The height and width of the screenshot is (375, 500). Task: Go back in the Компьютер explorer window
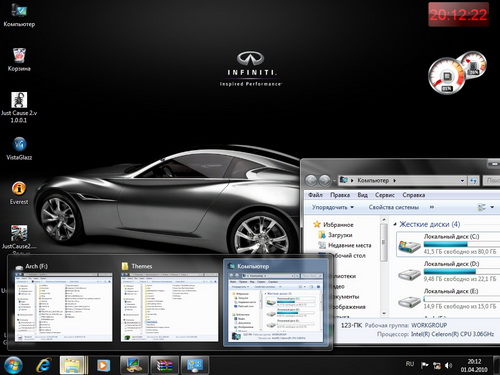(311, 180)
